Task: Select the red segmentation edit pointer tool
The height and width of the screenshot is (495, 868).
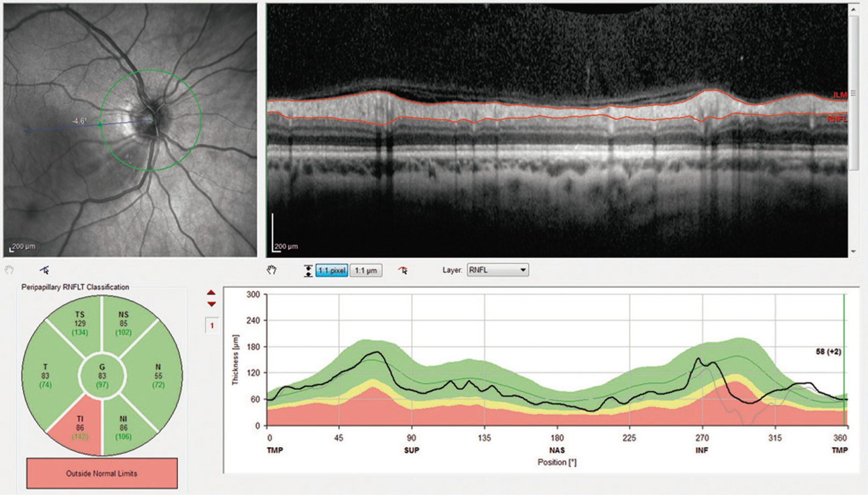Action: tap(403, 270)
